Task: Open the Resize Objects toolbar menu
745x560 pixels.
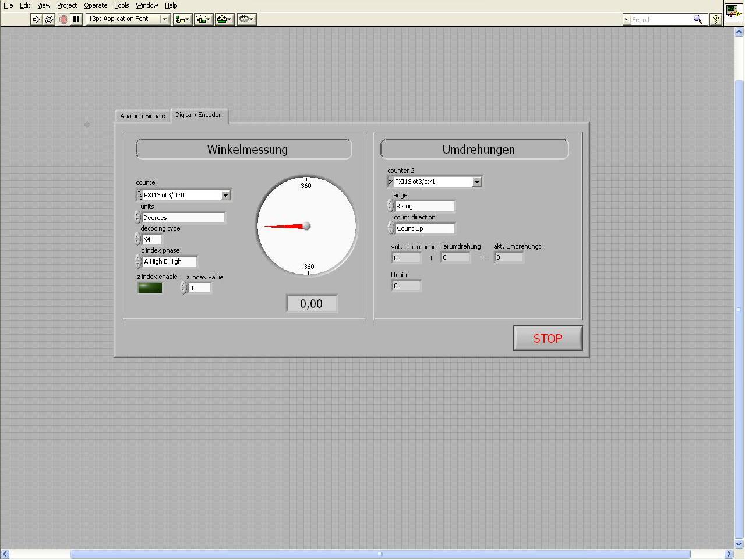Action: pos(224,19)
